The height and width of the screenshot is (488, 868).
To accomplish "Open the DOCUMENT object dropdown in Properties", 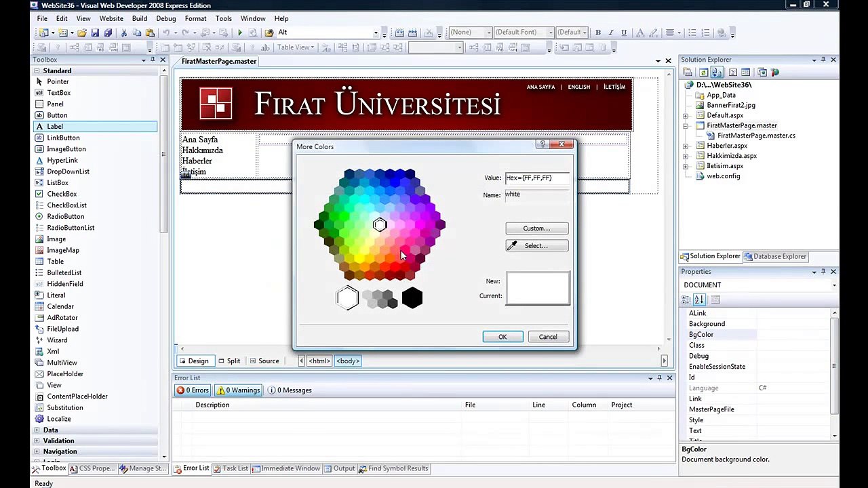I will (834, 285).
